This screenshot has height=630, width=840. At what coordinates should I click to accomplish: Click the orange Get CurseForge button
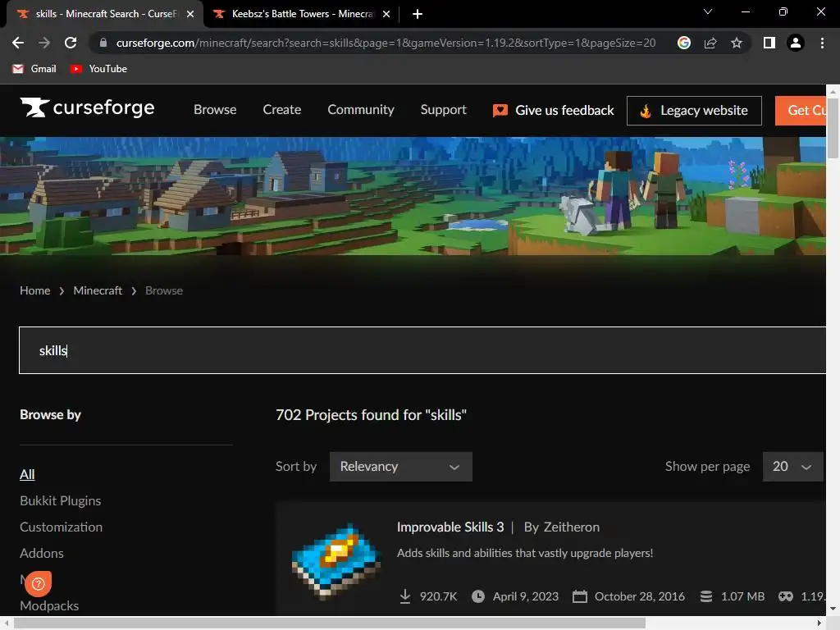pyautogui.click(x=801, y=111)
